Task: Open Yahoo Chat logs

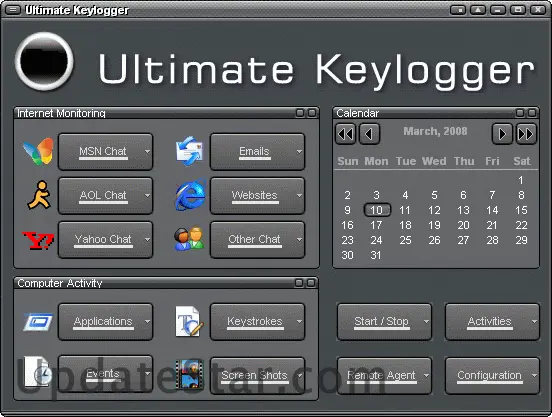Action: pos(106,240)
